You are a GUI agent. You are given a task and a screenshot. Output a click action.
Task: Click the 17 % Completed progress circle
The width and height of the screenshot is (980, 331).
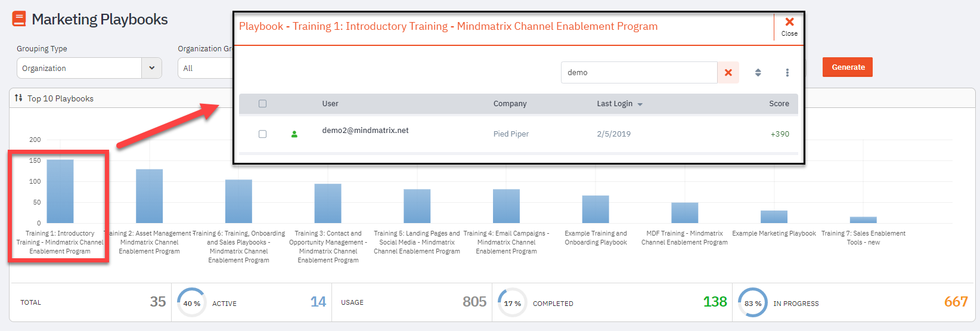[x=512, y=303]
